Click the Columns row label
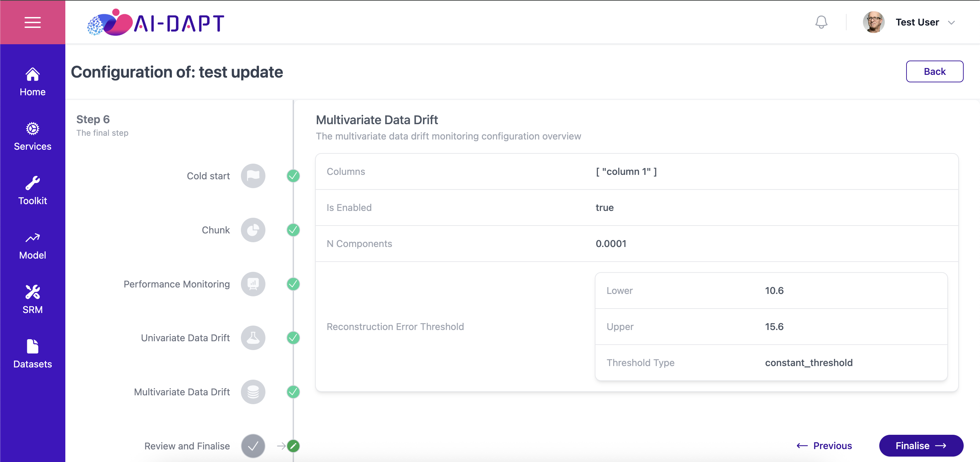Image resolution: width=980 pixels, height=462 pixels. (x=346, y=171)
